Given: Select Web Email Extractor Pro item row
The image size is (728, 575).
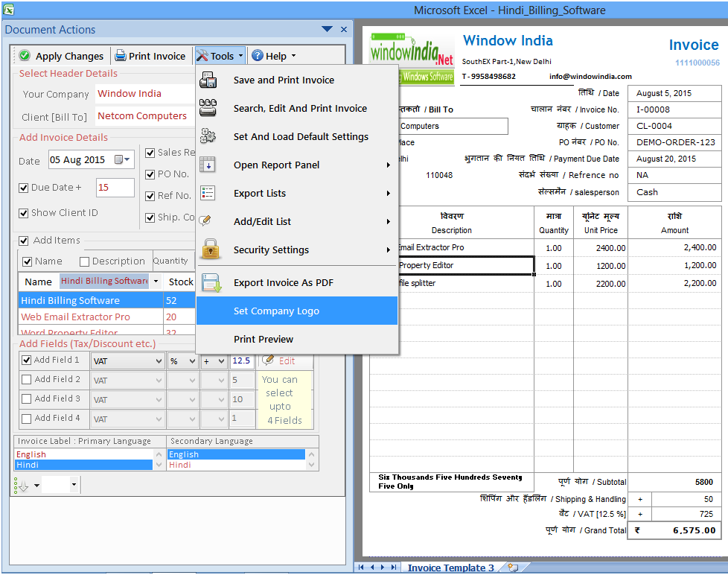Looking at the screenshot, I should pyautogui.click(x=106, y=317).
